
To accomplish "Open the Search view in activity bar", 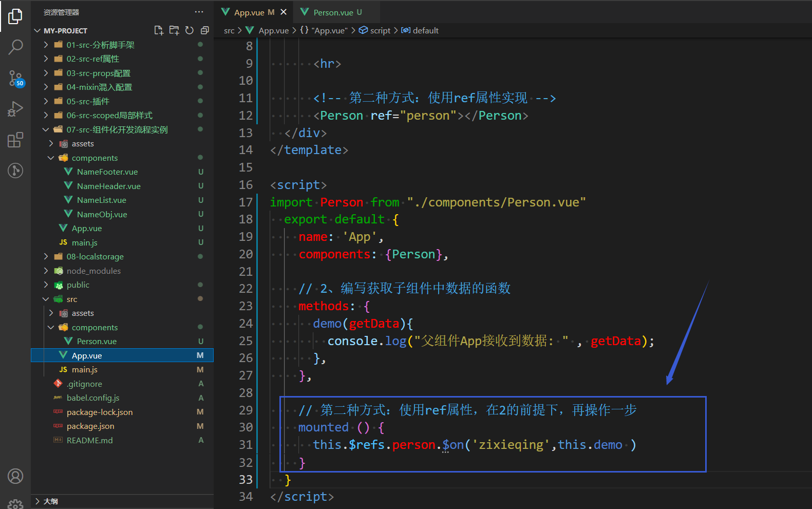I will click(15, 47).
